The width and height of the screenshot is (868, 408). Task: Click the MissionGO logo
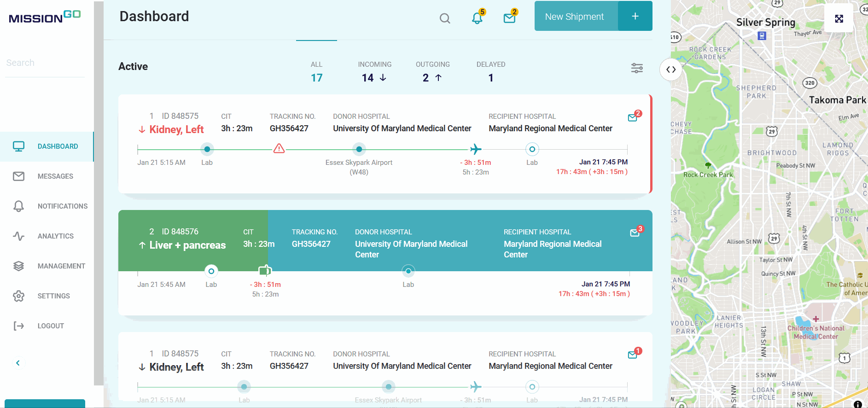click(45, 17)
